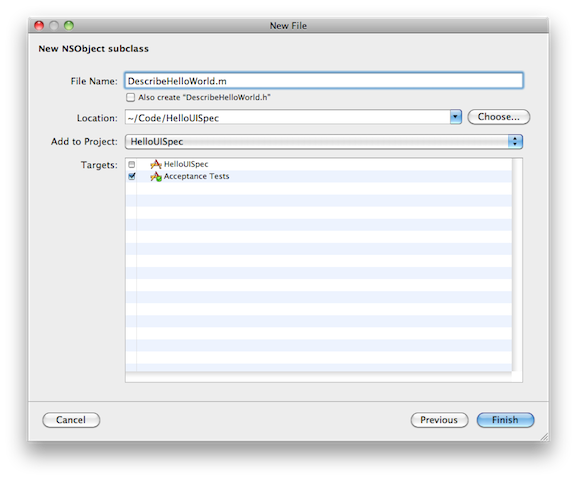Viewport: 577px width, 480px height.
Task: Click the green zoom window button
Action: point(69,25)
